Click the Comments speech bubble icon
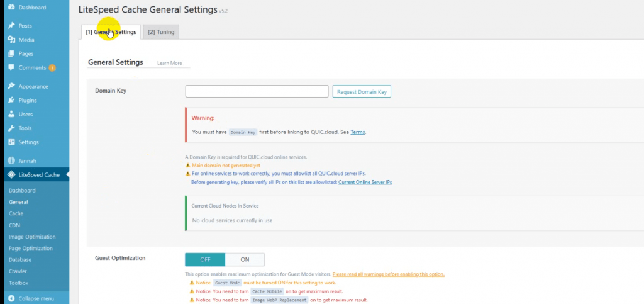Screen dimensions: 644x304 click(x=11, y=68)
